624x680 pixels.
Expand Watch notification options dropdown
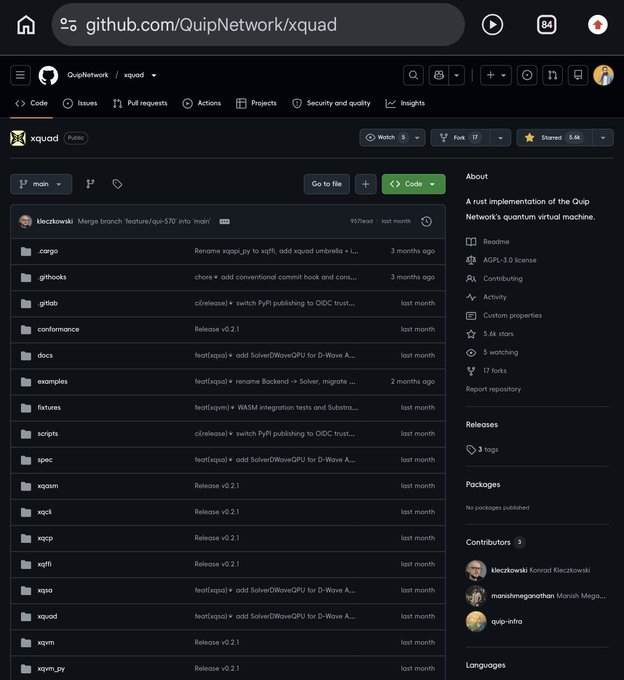417,137
